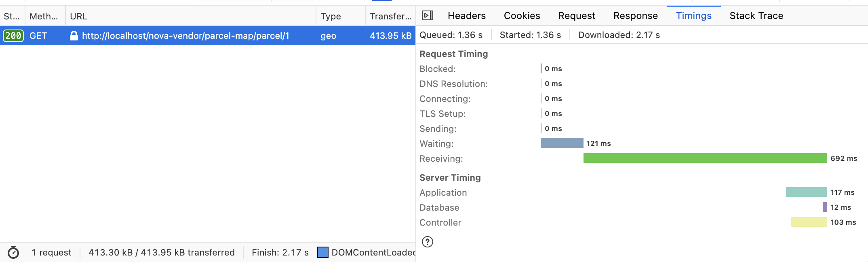Select the Timings tab
Image resolution: width=868 pixels, height=262 pixels.
(693, 16)
